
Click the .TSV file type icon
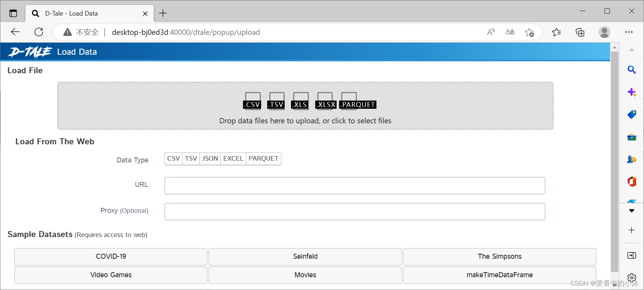(x=276, y=101)
